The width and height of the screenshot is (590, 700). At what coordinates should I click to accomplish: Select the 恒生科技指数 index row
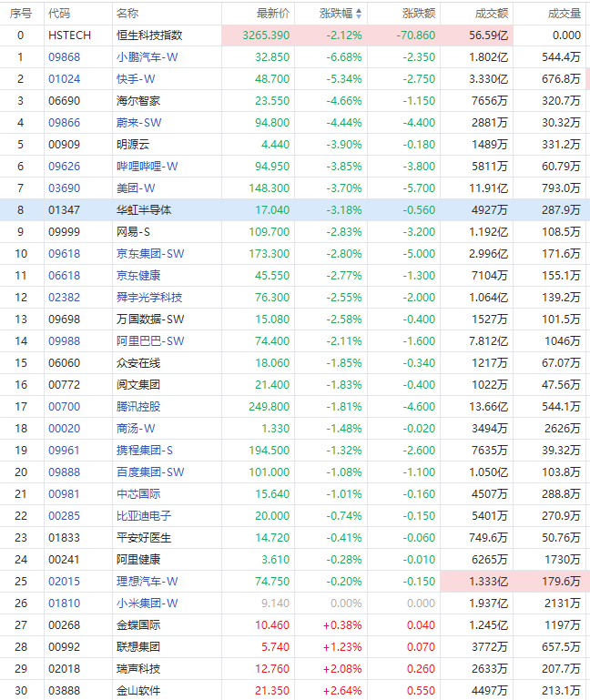tap(295, 36)
